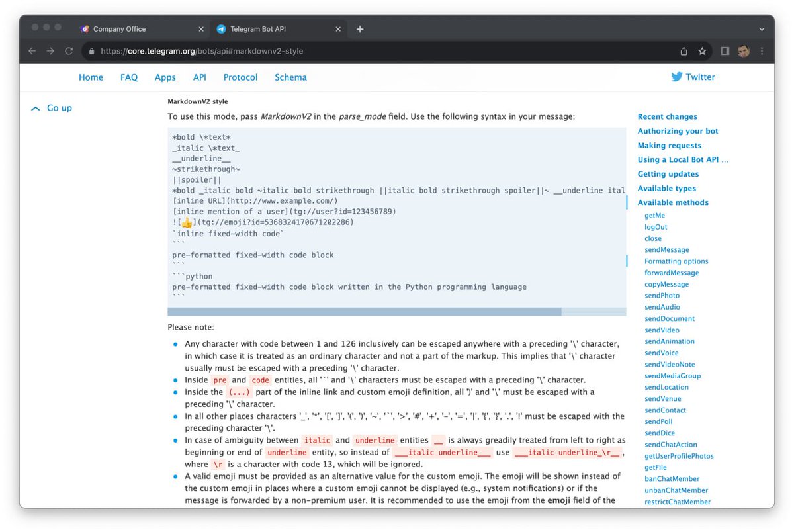Click the share icon in address bar
Image resolution: width=794 pixels, height=532 pixels.
click(x=684, y=51)
